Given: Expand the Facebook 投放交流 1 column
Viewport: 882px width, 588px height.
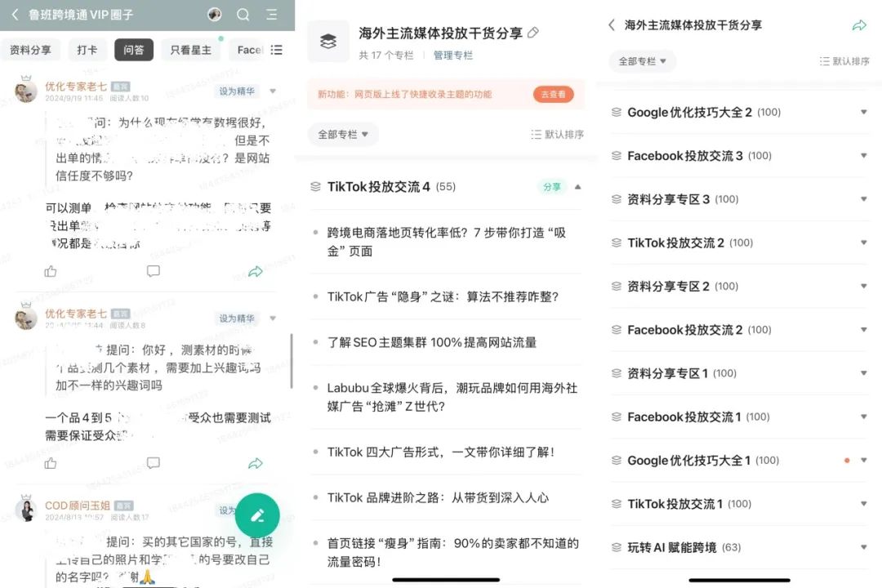Looking at the screenshot, I should [863, 417].
